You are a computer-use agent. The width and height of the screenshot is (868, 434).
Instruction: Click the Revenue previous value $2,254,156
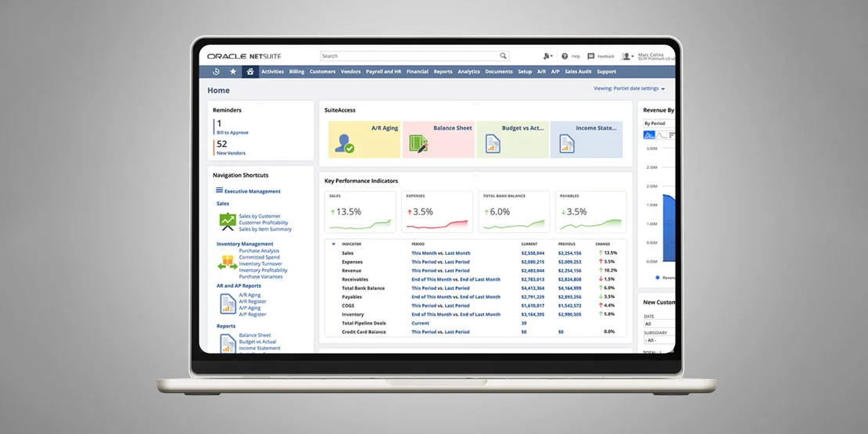click(x=569, y=271)
